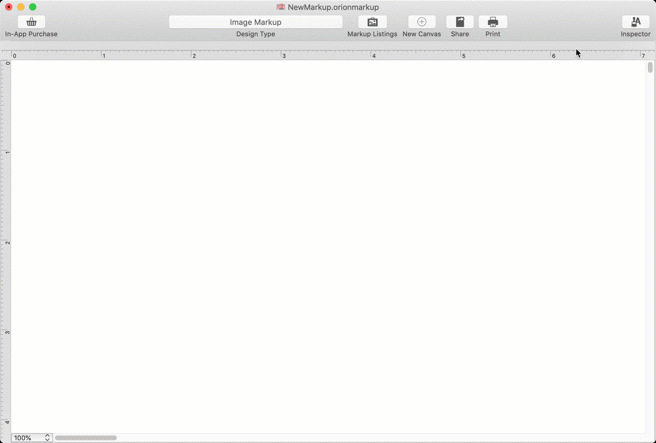This screenshot has width=656, height=443.
Task: Enter full screen with green button
Action: pos(33,7)
